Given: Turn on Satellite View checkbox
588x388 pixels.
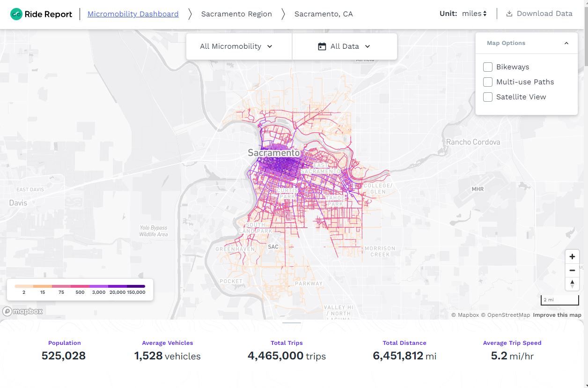Looking at the screenshot, I should coord(488,97).
